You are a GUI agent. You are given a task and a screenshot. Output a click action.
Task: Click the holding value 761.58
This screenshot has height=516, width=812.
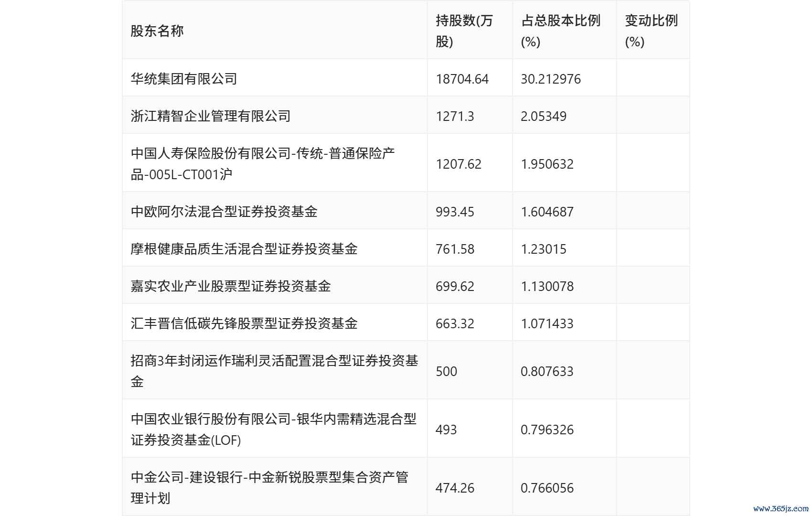(x=455, y=249)
